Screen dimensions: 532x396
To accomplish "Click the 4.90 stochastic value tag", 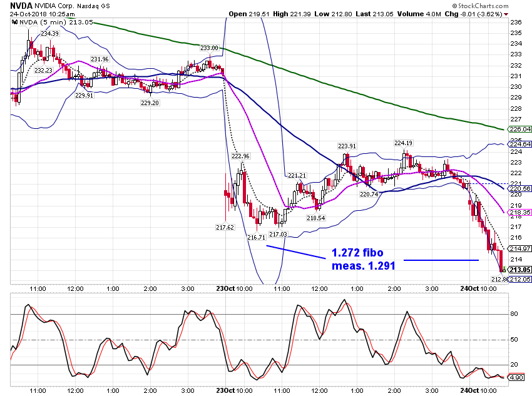I will [516, 377].
